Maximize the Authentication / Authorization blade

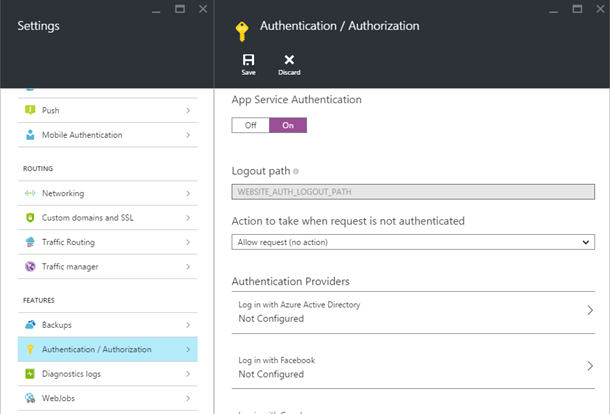(577, 9)
